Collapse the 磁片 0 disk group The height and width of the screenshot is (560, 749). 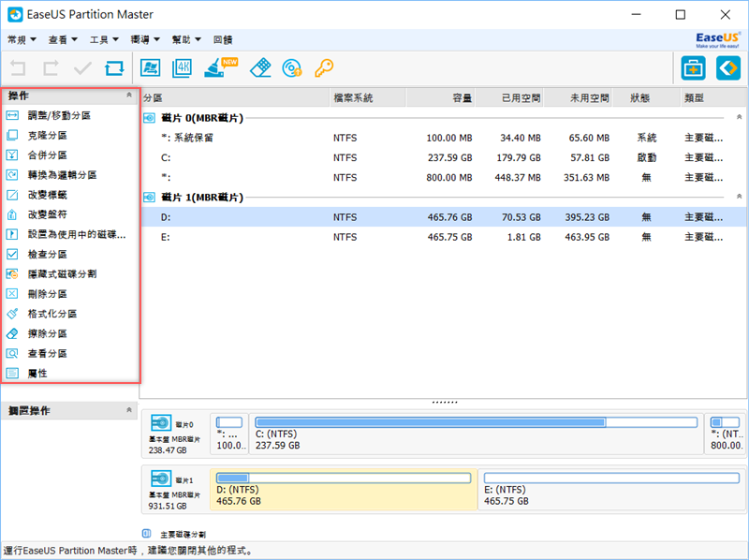(x=740, y=118)
